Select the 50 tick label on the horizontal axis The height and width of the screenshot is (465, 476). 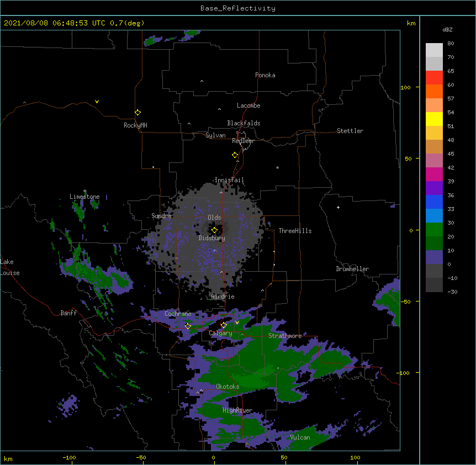point(284,457)
